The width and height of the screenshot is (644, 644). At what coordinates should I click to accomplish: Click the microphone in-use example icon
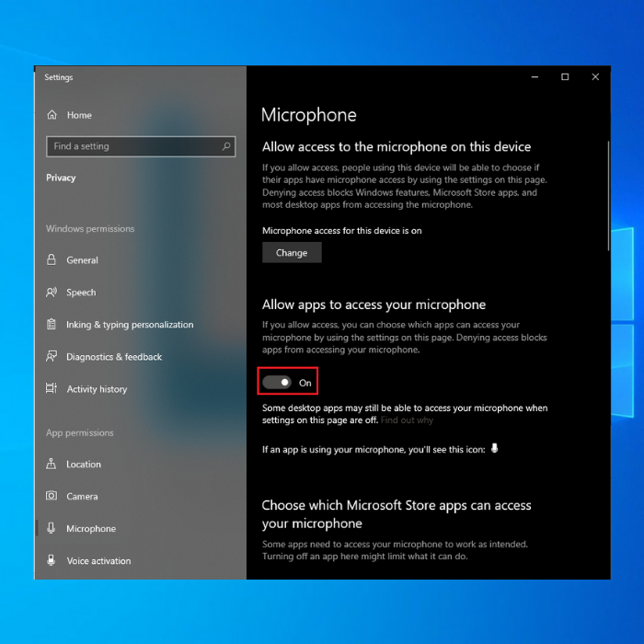[x=495, y=449]
